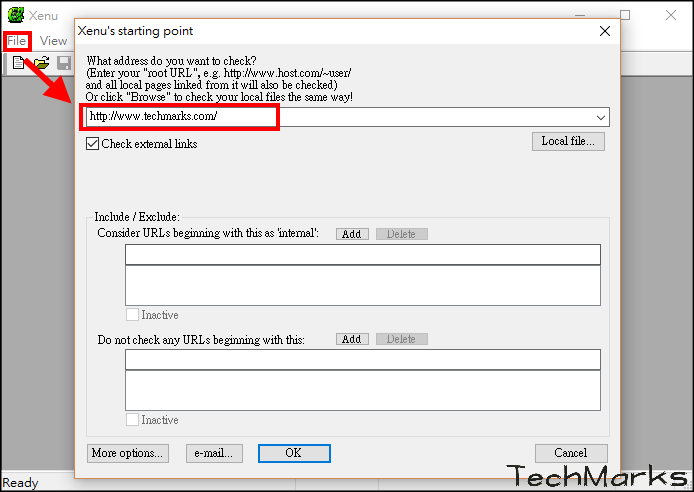Open the File menu
This screenshot has width=694, height=492.
click(16, 41)
